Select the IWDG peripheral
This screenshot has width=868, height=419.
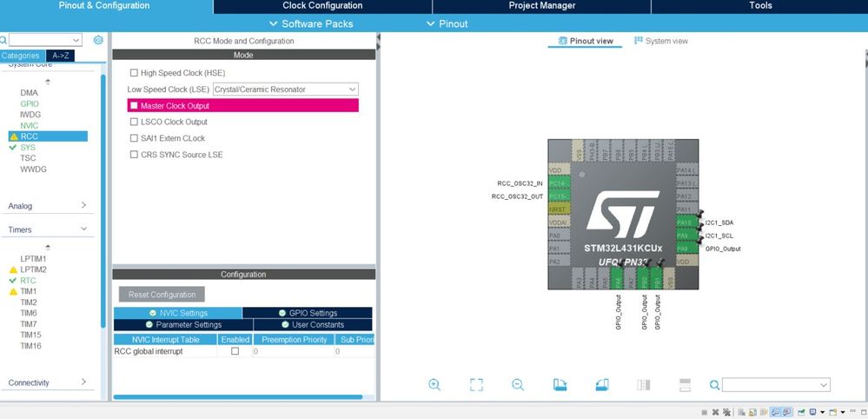point(30,115)
